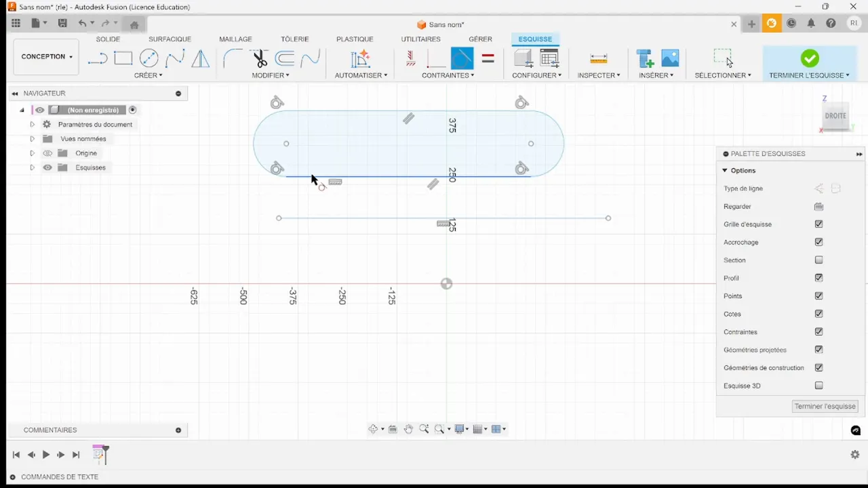Switch to the SURFACIQUE tab

click(x=170, y=39)
